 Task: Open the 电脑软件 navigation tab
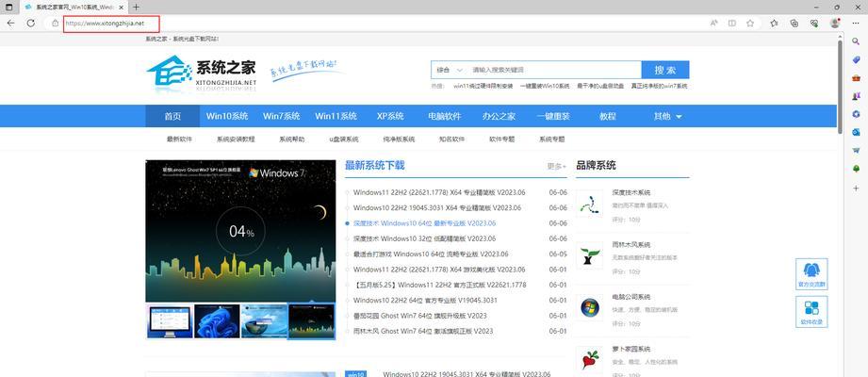445,116
